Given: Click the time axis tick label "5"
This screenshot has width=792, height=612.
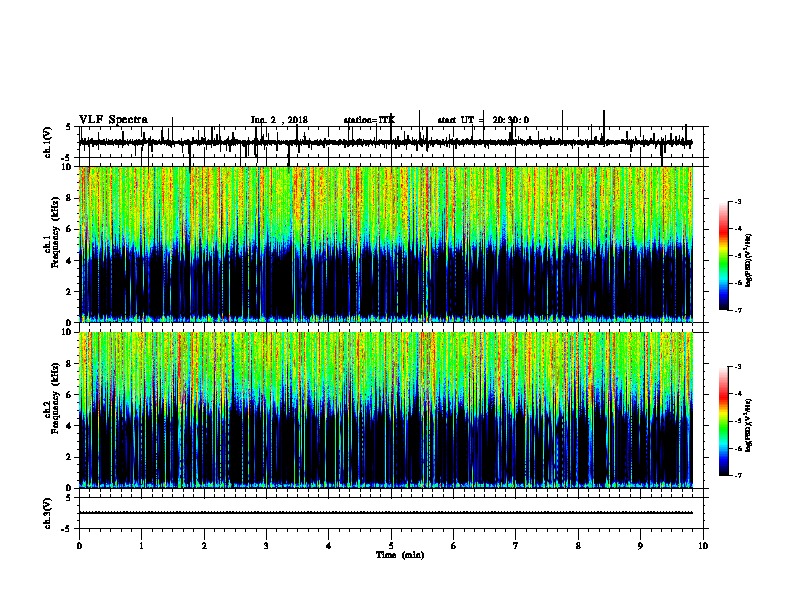Looking at the screenshot, I should 391,546.
